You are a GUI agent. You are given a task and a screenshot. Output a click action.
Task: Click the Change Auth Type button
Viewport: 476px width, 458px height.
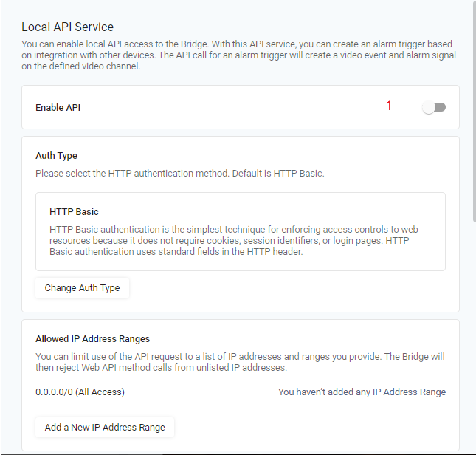82,288
